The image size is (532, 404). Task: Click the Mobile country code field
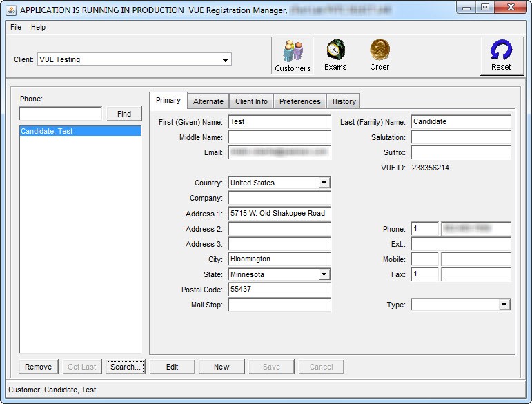(x=425, y=259)
